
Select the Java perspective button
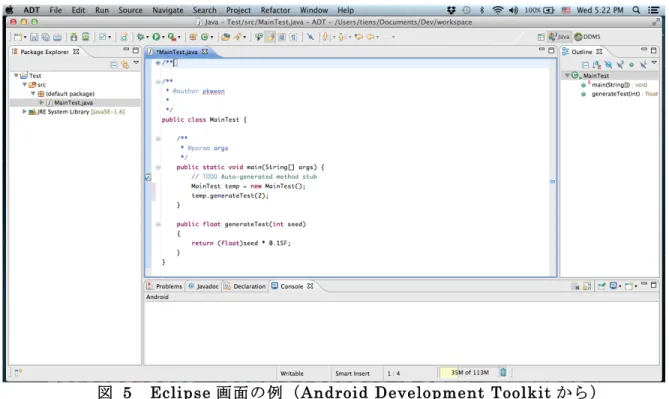tap(559, 37)
